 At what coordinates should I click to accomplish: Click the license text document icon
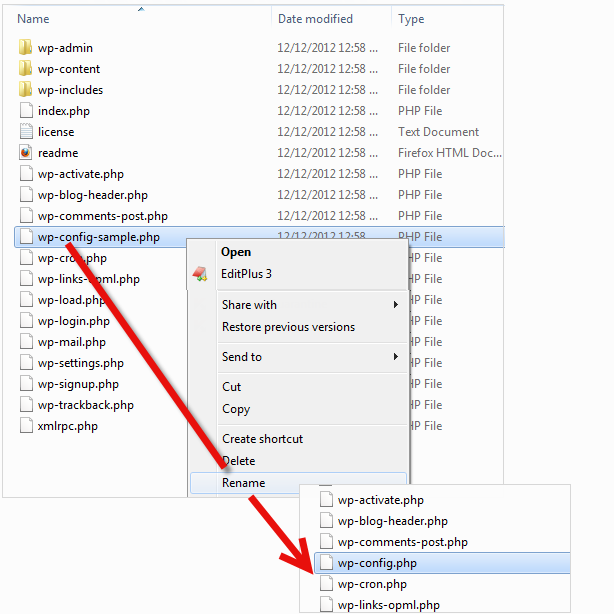(x=26, y=132)
